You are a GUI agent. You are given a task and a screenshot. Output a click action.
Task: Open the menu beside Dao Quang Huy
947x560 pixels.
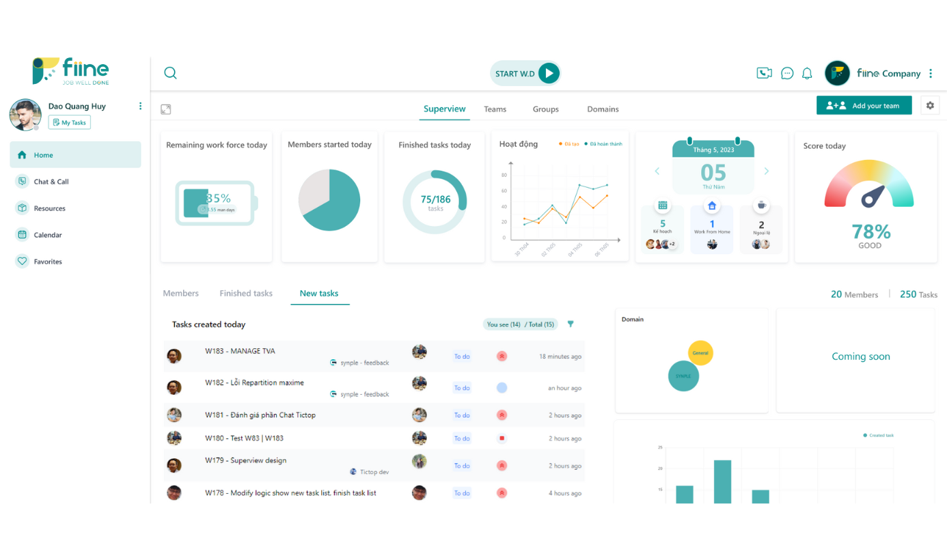click(140, 106)
